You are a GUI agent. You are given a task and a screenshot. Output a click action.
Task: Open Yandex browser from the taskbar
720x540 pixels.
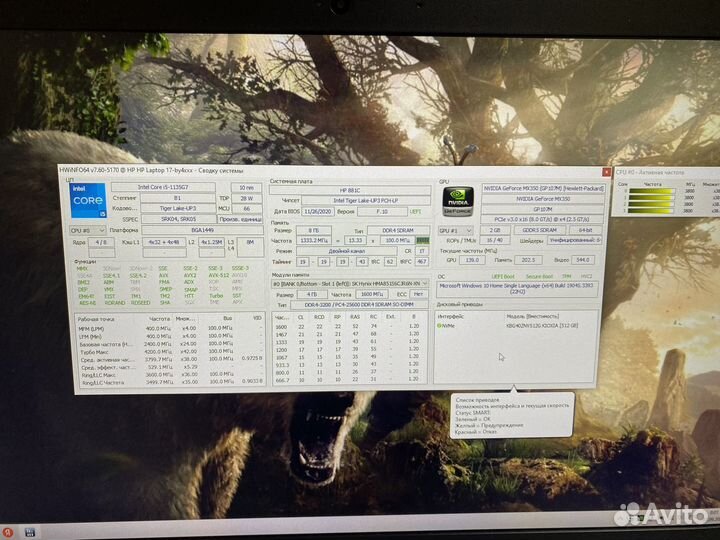(x=7, y=533)
